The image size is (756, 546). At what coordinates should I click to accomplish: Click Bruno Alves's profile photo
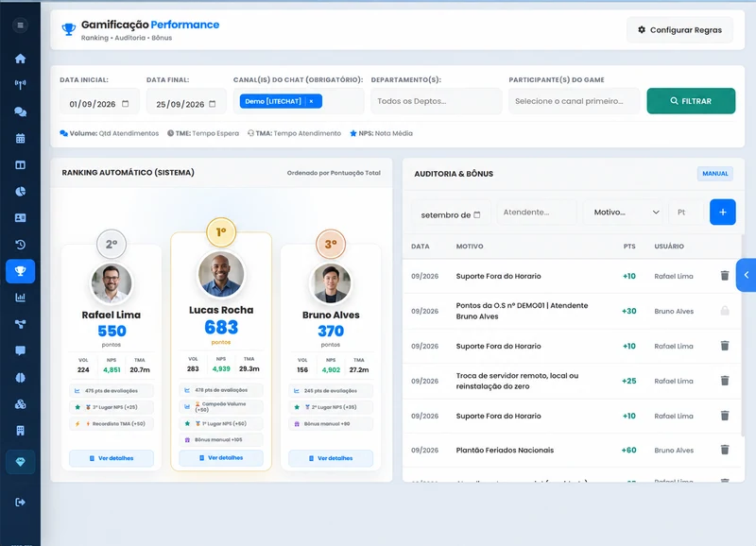pyautogui.click(x=331, y=283)
